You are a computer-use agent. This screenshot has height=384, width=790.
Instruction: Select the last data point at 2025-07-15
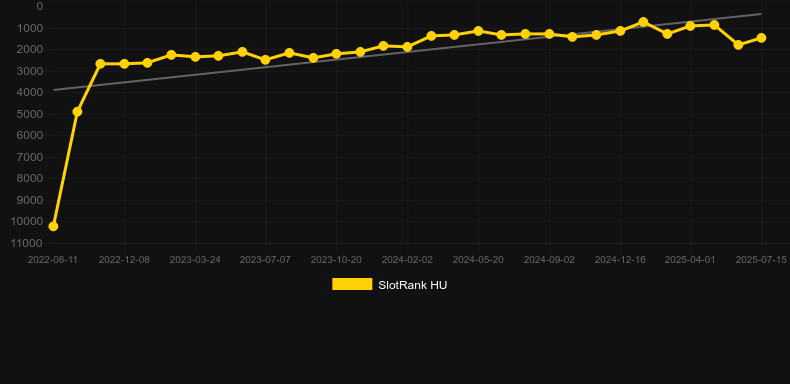[761, 38]
